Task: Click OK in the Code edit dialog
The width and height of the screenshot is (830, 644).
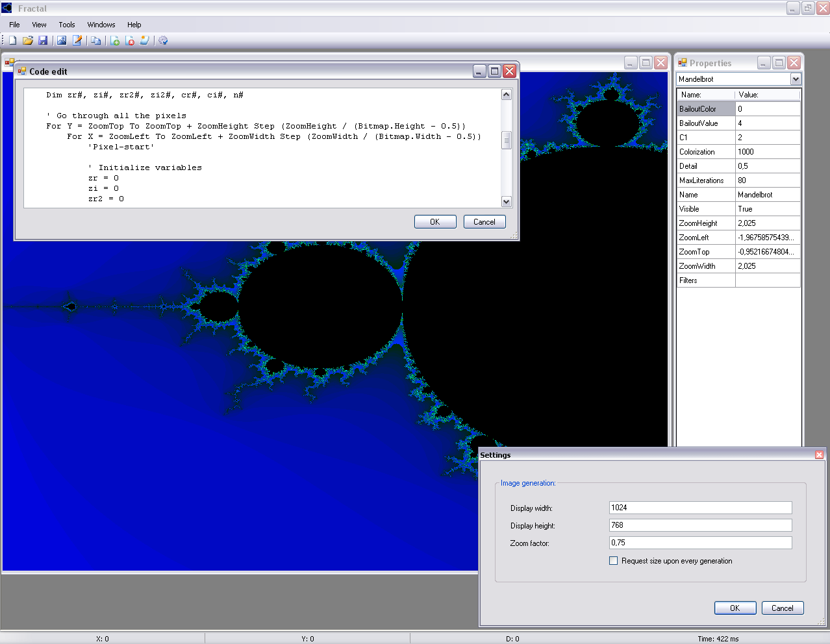Action: point(435,222)
